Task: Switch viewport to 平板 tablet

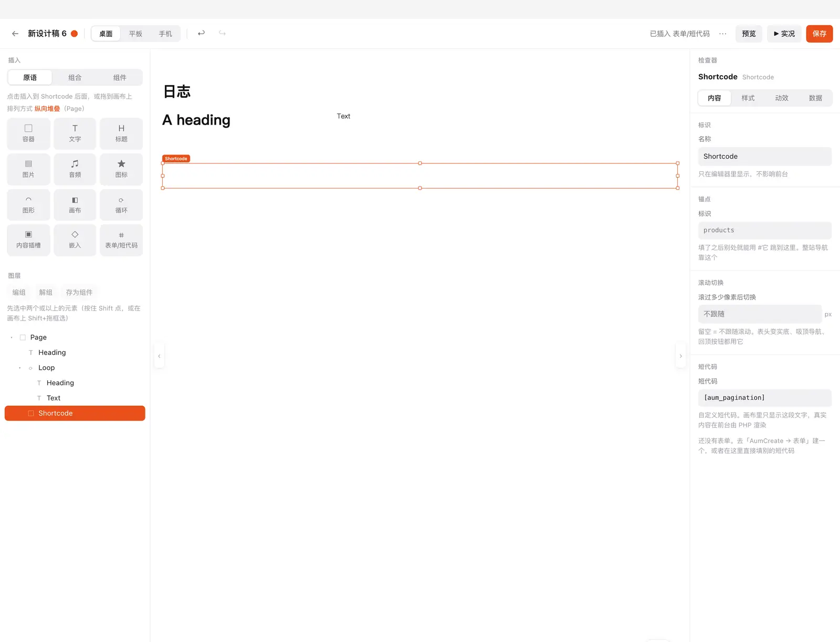Action: [x=135, y=34]
